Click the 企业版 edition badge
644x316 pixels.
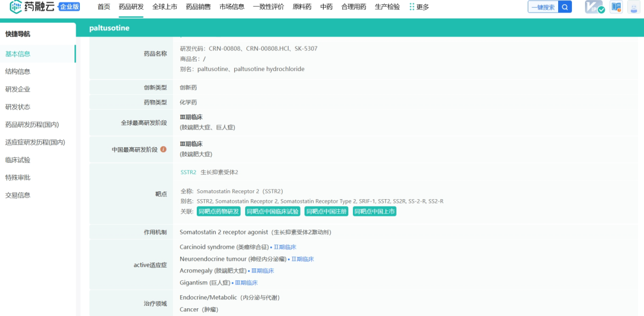pyautogui.click(x=69, y=7)
